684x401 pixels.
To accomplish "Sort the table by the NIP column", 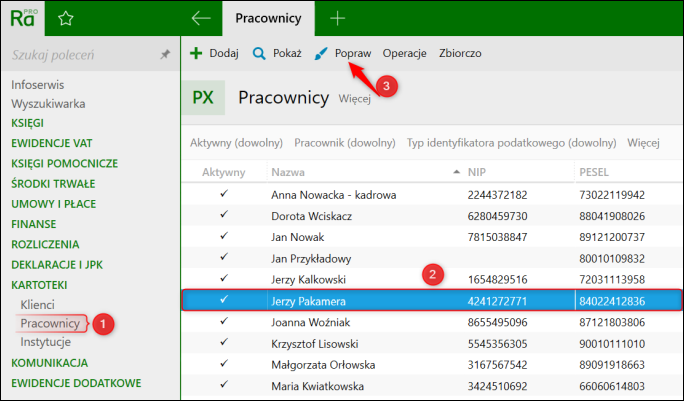I will [x=476, y=172].
